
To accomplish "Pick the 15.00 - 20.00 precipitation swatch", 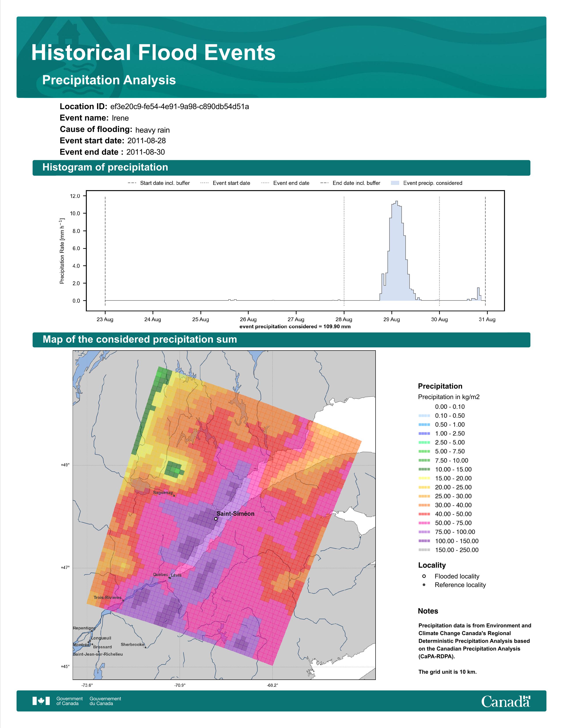I will tap(424, 478).
